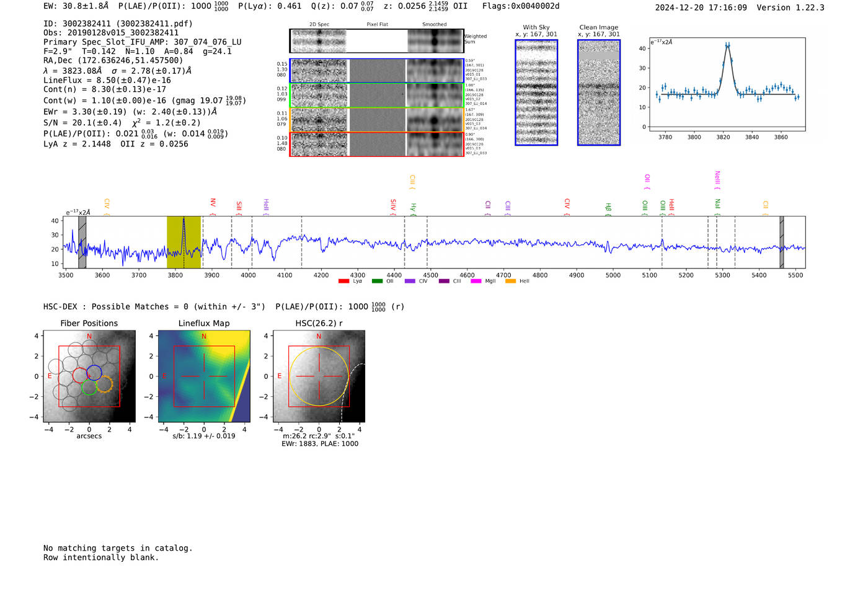Select the red SiIV line marker
Screen dimensions: 868x591
(x=393, y=208)
